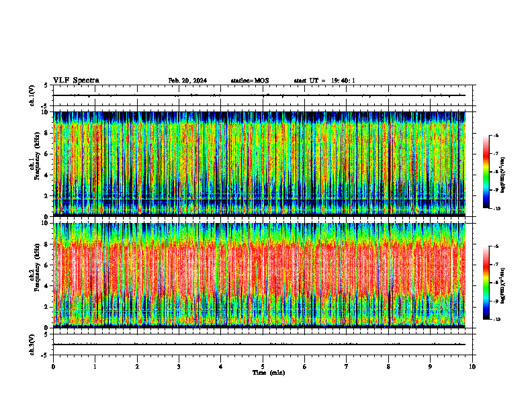532x411 pixels.
Task: Click the 'Time (min)' axis title
Action: pyautogui.click(x=269, y=373)
